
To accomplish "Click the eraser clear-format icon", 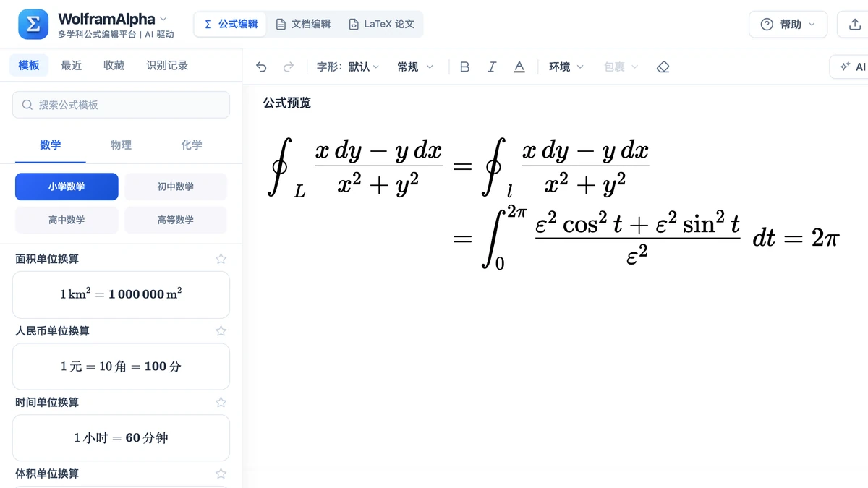I will coord(663,67).
